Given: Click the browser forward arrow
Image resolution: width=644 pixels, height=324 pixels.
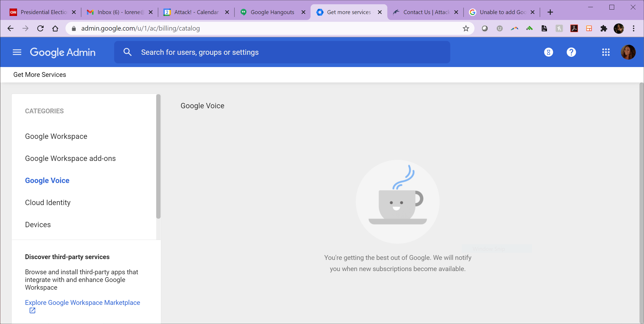Looking at the screenshot, I should click(x=25, y=28).
